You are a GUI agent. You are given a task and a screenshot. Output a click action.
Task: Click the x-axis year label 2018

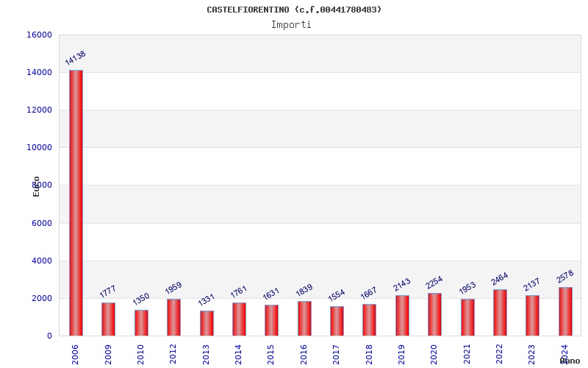point(369,354)
